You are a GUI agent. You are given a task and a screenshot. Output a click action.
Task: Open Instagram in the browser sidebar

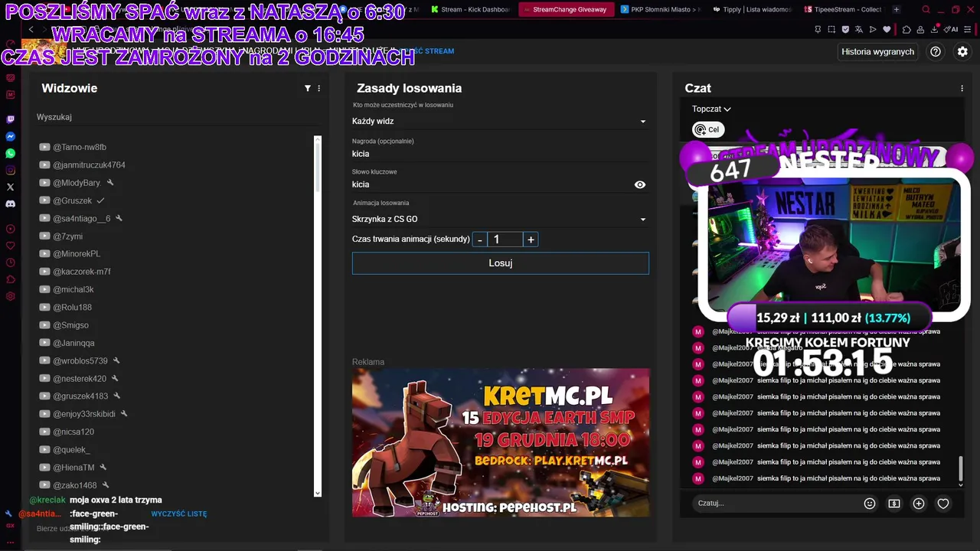pos(11,170)
